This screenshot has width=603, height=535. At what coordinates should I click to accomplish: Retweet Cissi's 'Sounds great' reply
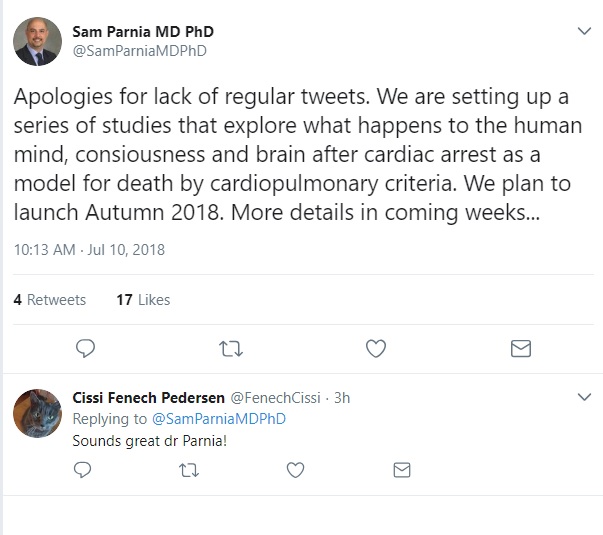point(189,469)
